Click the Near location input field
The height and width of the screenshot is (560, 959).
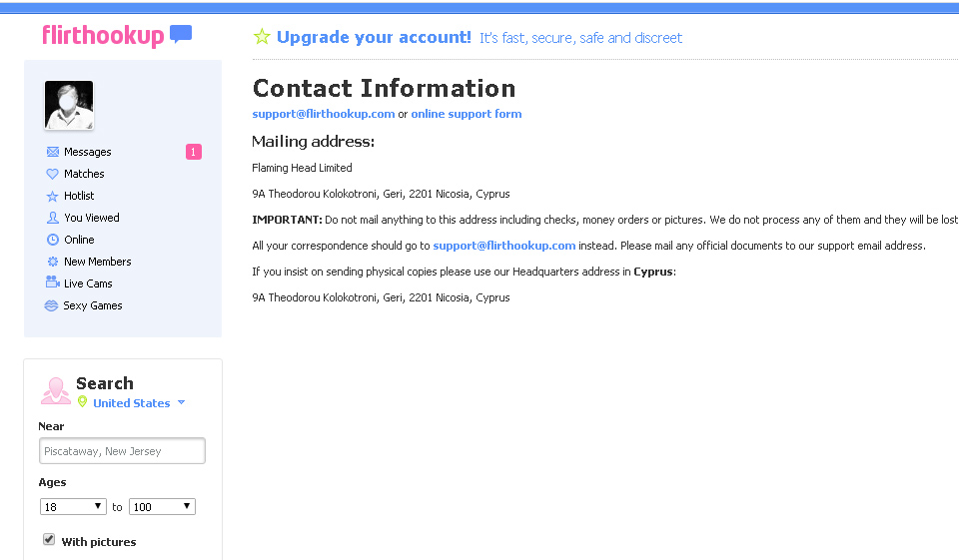tap(123, 451)
